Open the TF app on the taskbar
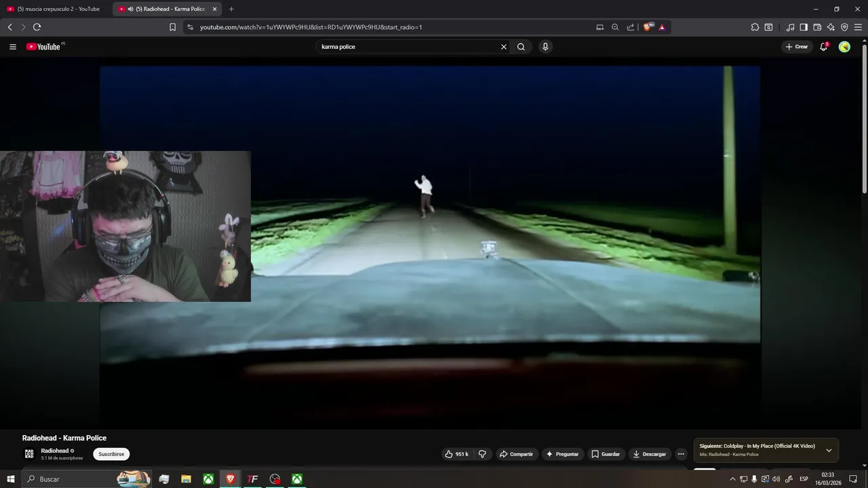The height and width of the screenshot is (488, 868). point(252,479)
